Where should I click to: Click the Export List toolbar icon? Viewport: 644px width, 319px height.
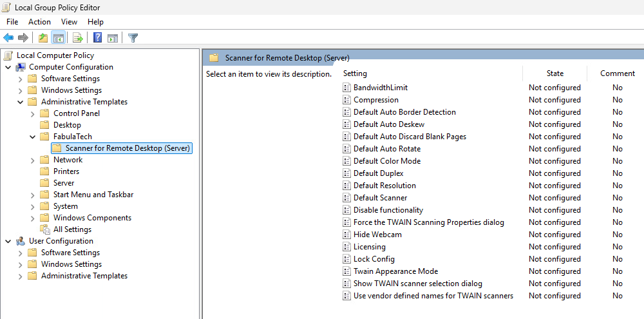click(x=77, y=38)
